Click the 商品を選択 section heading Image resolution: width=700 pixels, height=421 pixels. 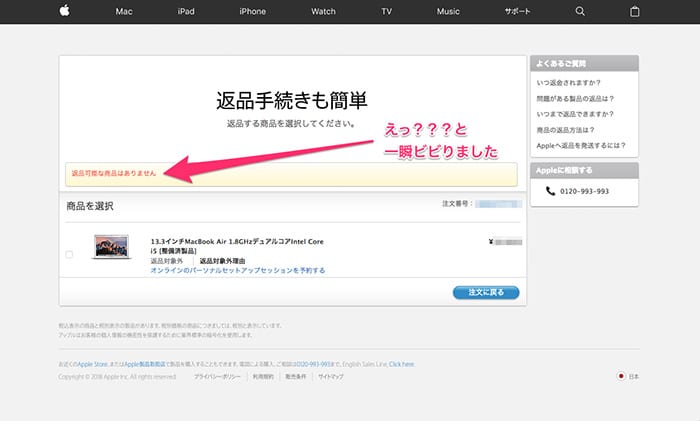(x=90, y=206)
